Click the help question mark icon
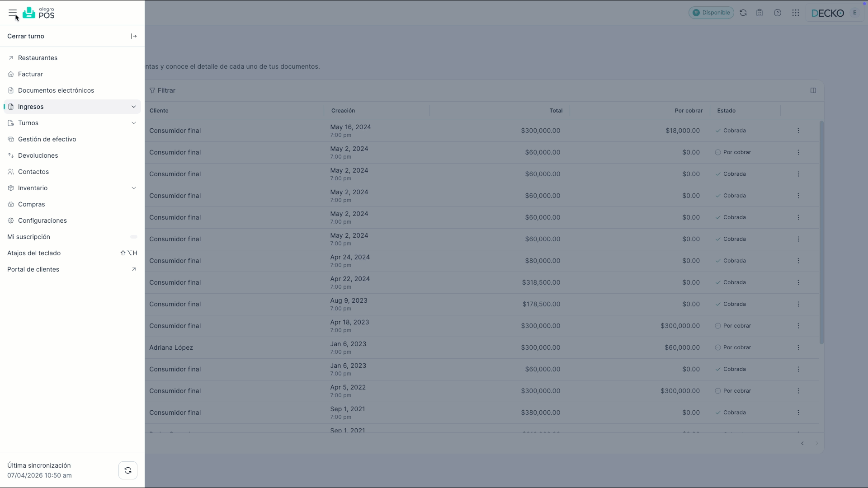This screenshot has height=488, width=868. tap(778, 13)
